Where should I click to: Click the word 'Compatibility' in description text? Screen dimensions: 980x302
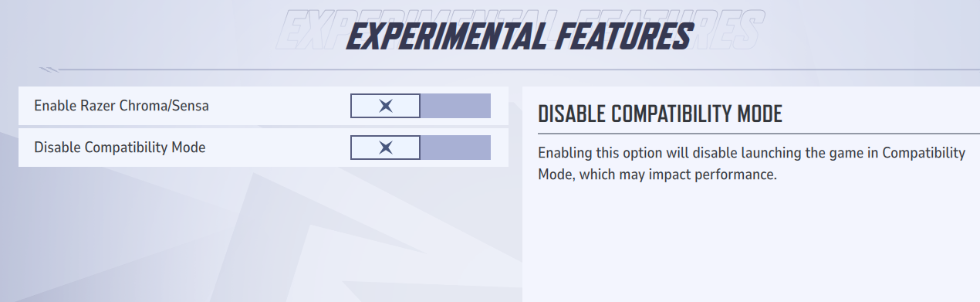point(924,153)
